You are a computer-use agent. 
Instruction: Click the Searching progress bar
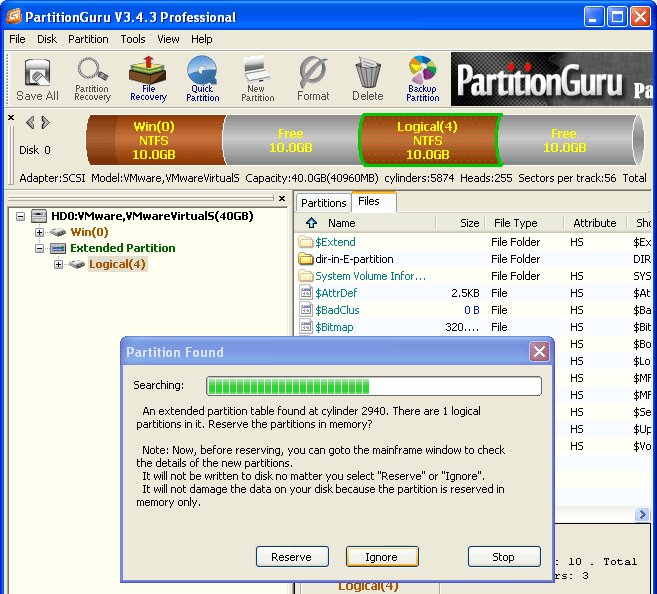(x=374, y=386)
